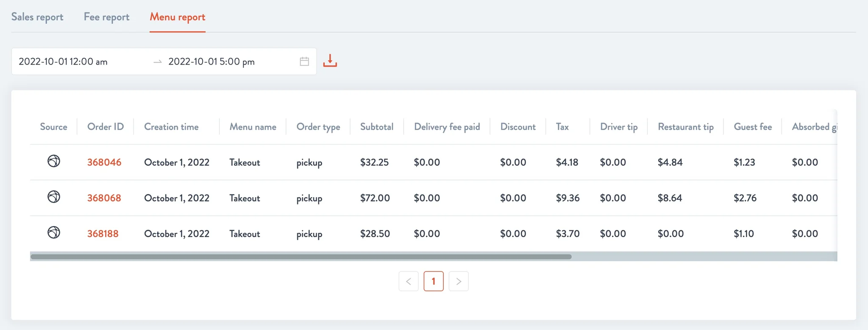Viewport: 868px width, 330px height.
Task: Edit start date 2022-10-01 12:00 am
Action: pos(63,62)
